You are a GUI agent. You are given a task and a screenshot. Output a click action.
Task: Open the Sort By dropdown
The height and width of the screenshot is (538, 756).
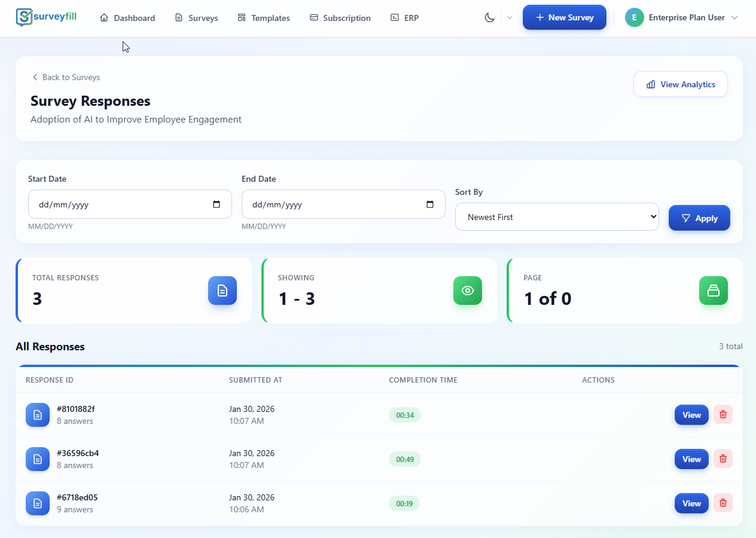tap(557, 217)
